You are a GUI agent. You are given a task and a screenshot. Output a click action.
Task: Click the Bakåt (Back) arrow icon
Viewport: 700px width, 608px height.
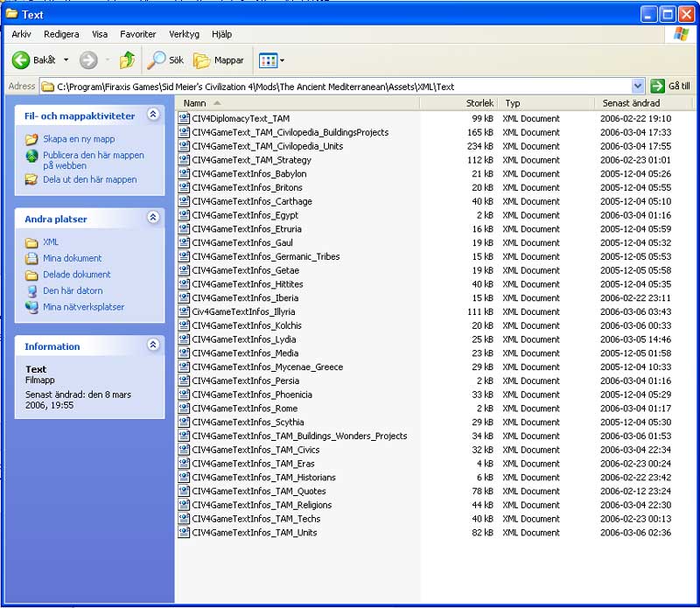21,60
